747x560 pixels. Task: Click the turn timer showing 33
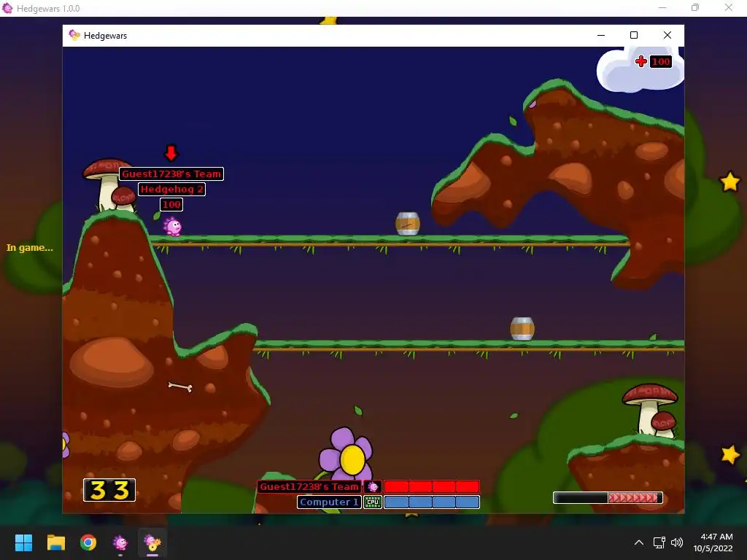pos(109,490)
